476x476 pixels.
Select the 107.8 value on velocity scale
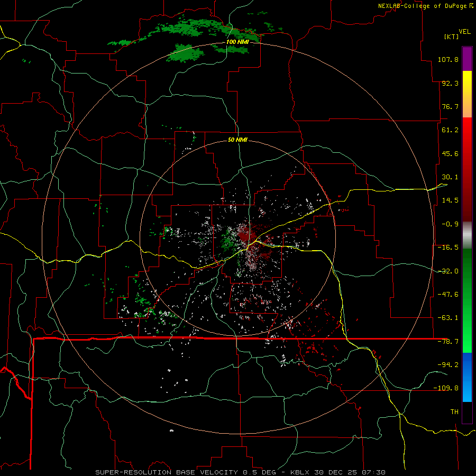coord(448,59)
